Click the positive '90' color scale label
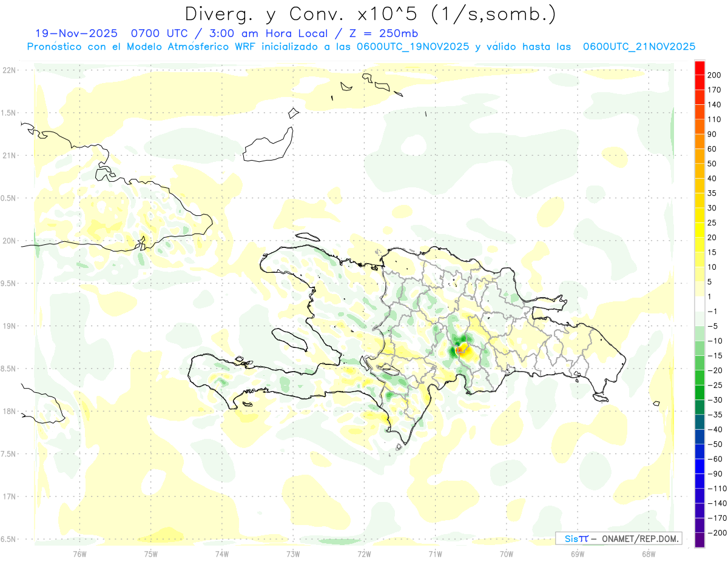Screen dimensions: 728x562 (713, 134)
